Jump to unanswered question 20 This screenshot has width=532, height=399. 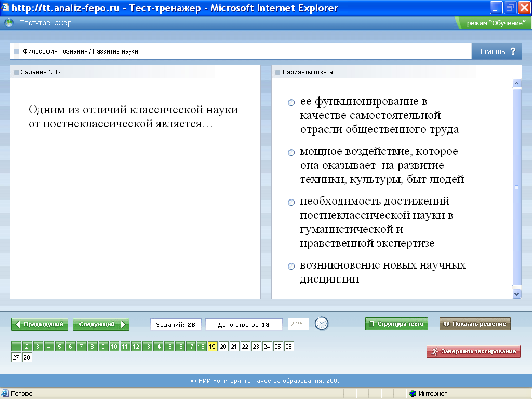(223, 347)
